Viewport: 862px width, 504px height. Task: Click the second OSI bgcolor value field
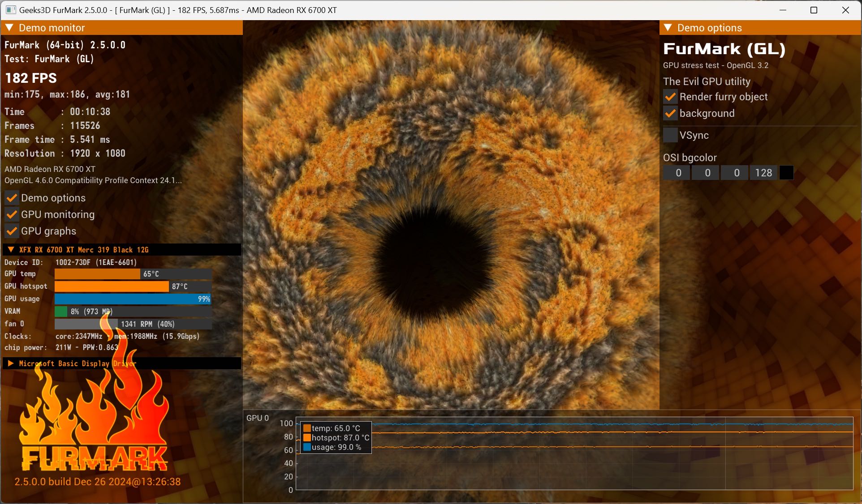706,173
